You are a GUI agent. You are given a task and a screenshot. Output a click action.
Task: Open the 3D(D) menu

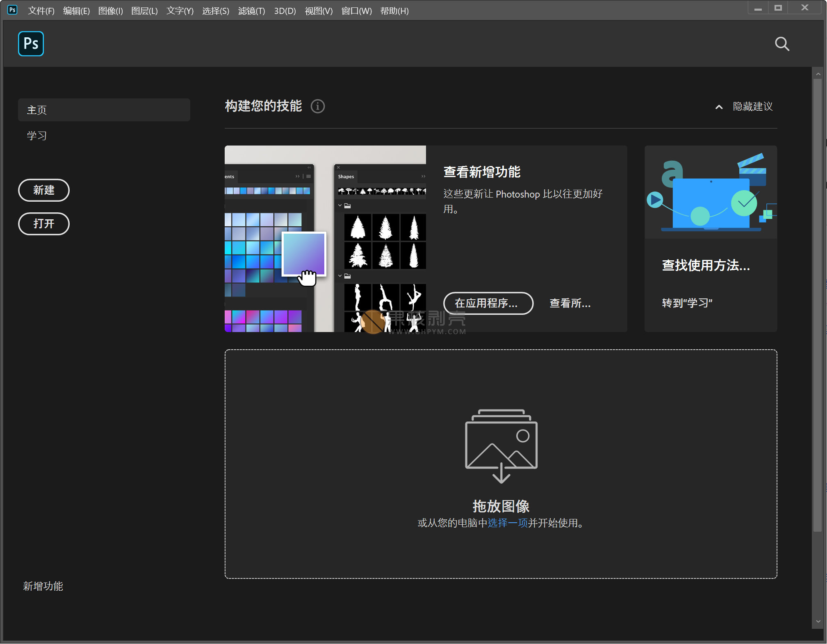285,11
